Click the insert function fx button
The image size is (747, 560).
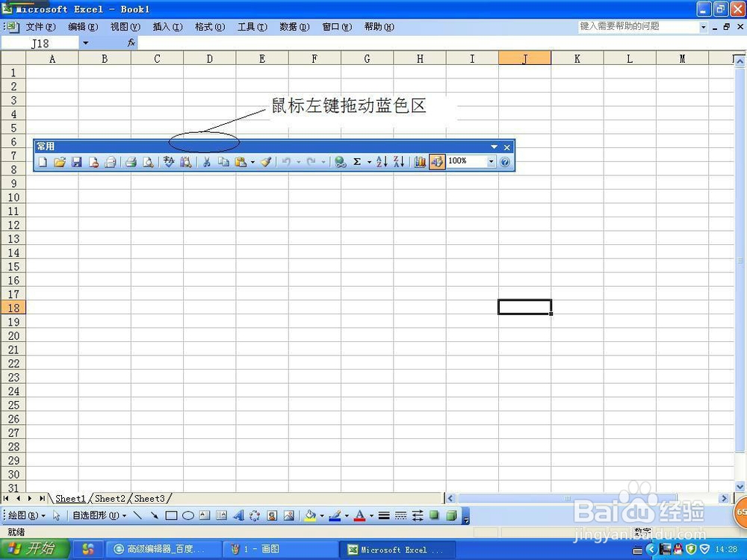tap(131, 43)
